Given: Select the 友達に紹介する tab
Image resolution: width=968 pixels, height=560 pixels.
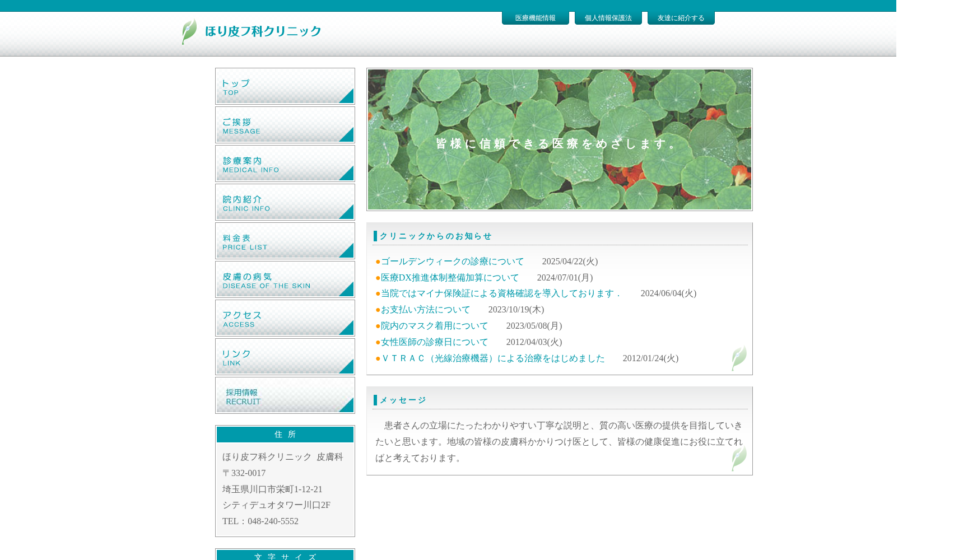Looking at the screenshot, I should [x=680, y=17].
